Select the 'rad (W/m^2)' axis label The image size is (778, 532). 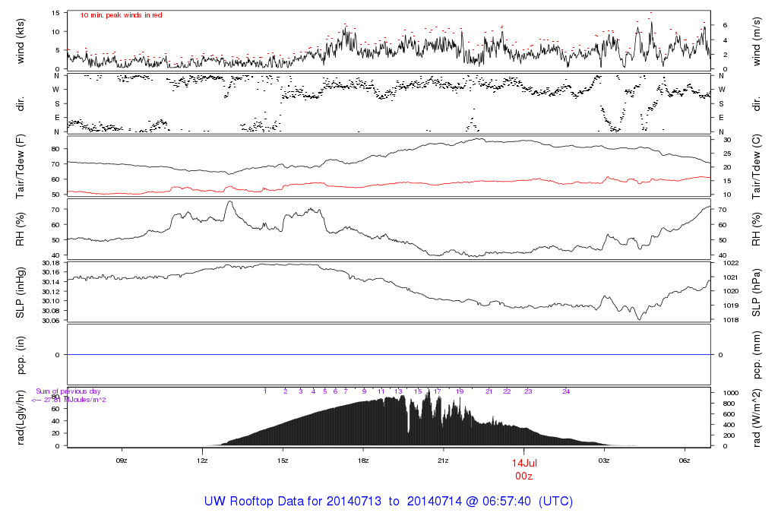757,417
